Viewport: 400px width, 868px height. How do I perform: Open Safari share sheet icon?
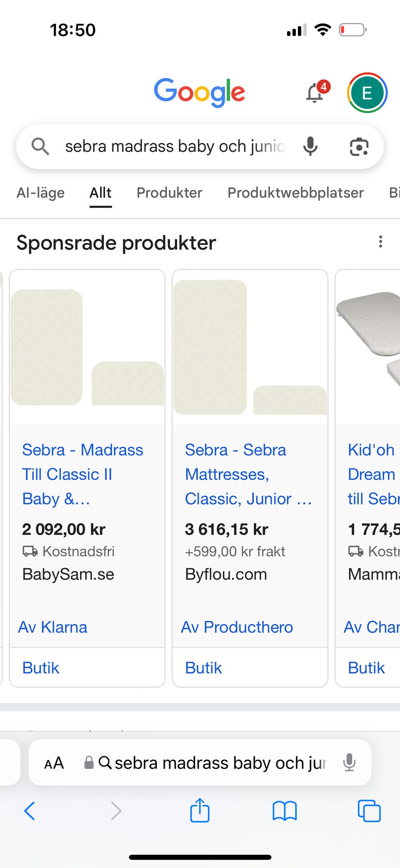coord(200,810)
